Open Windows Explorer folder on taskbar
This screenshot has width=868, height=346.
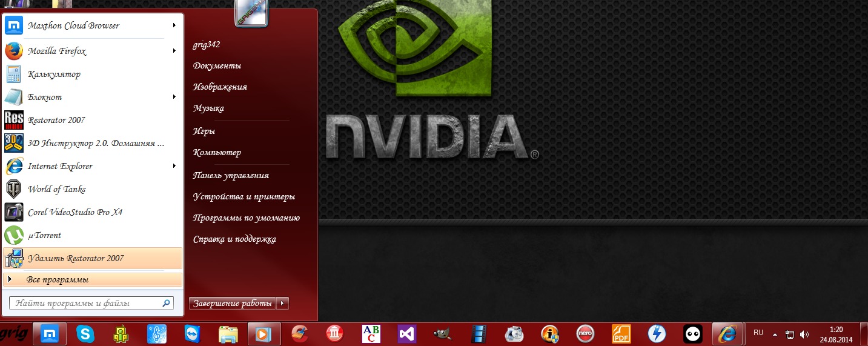(228, 334)
